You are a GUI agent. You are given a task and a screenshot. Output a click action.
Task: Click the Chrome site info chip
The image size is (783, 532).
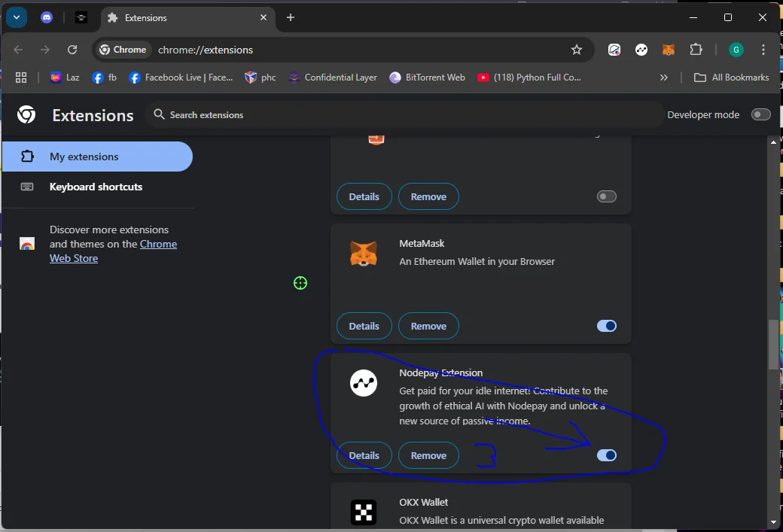pyautogui.click(x=123, y=50)
